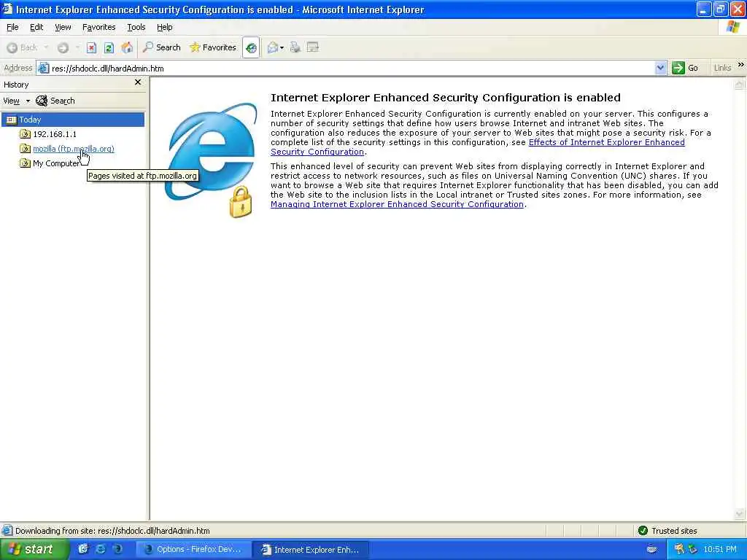Click the 10:51 PM clock
Screen dimensions: 747x560
point(720,550)
